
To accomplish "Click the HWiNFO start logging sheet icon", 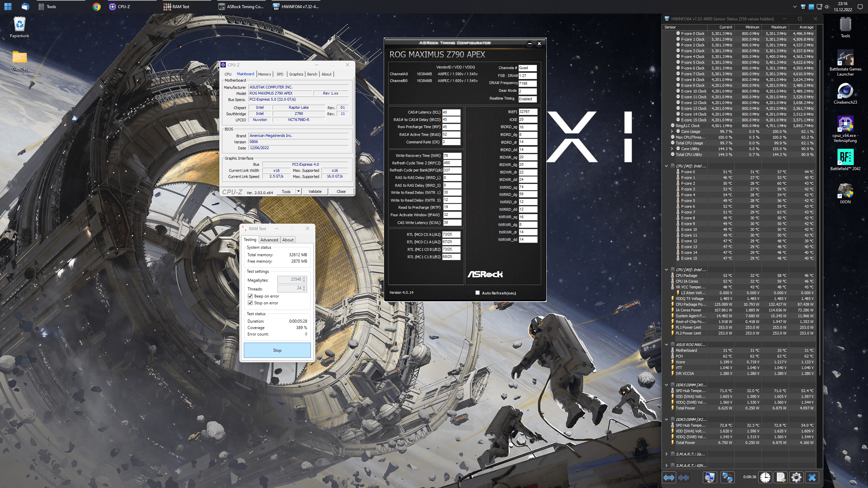I will [781, 477].
